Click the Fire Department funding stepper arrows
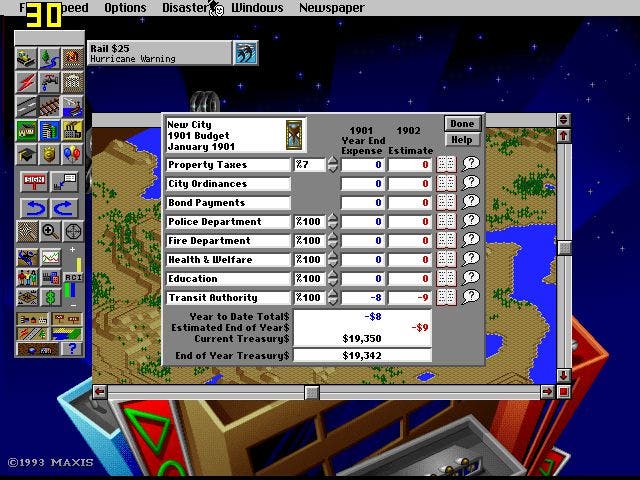This screenshot has height=480, width=640. point(333,240)
